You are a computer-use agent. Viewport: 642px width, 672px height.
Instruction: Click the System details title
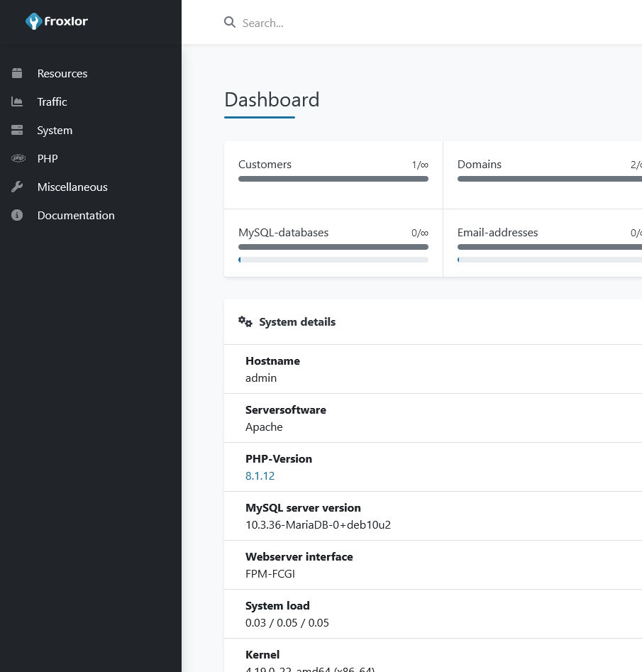(297, 322)
